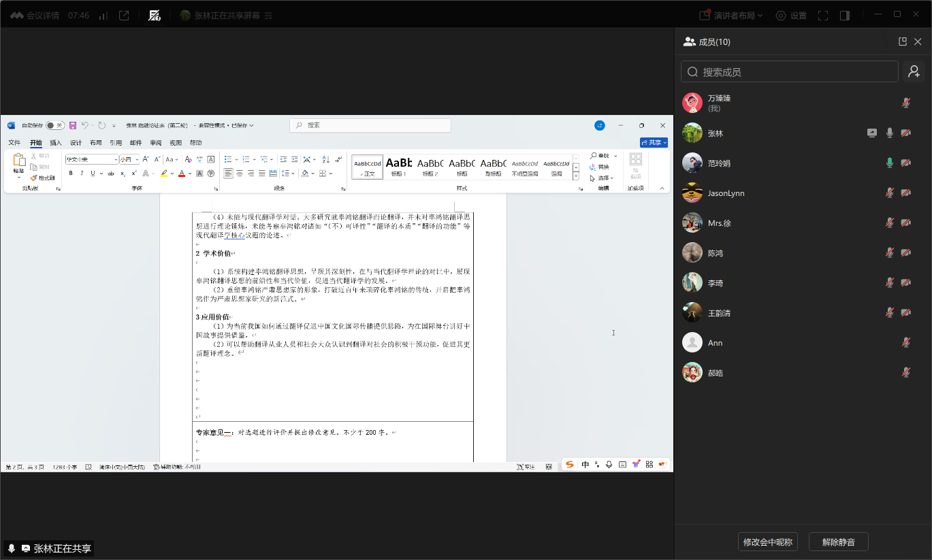Viewport: 932px width, 560px height.
Task: Click the fullscreen icon in top bar
Action: (x=822, y=16)
